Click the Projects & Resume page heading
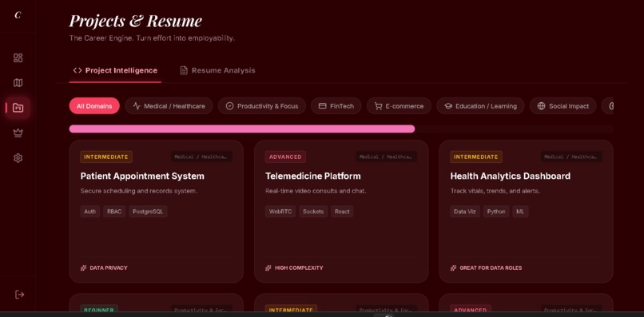 136,21
